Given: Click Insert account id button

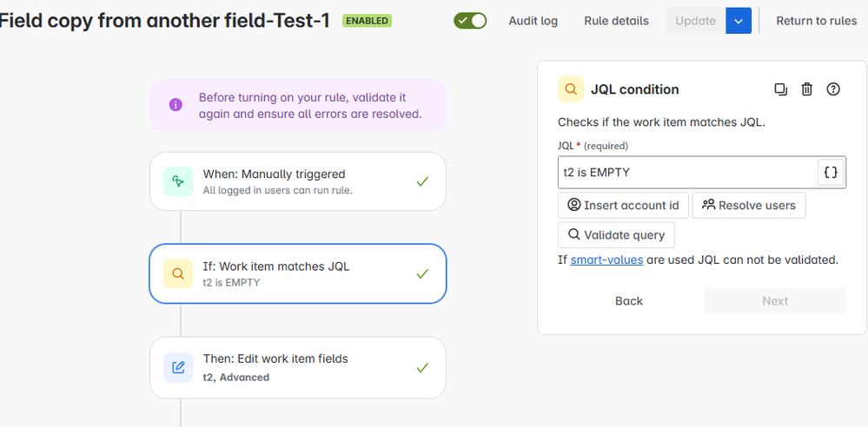Looking at the screenshot, I should 623,206.
